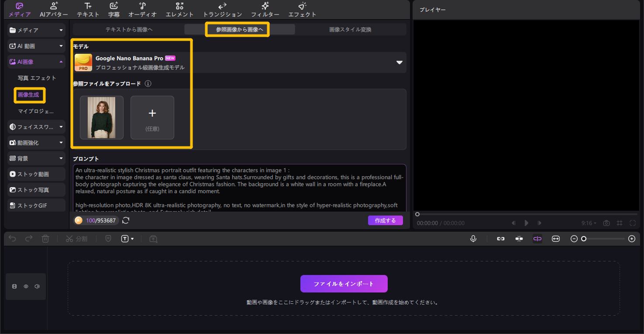Click the timeline zoom slider handle
Viewport: 644px width, 334px height.
point(584,239)
